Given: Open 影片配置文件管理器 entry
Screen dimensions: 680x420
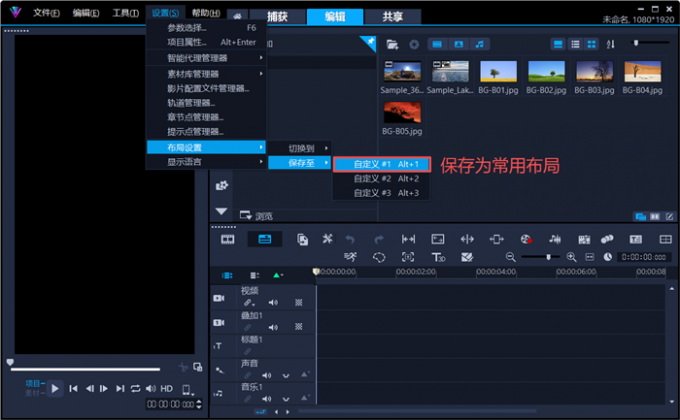Looking at the screenshot, I should click(206, 88).
